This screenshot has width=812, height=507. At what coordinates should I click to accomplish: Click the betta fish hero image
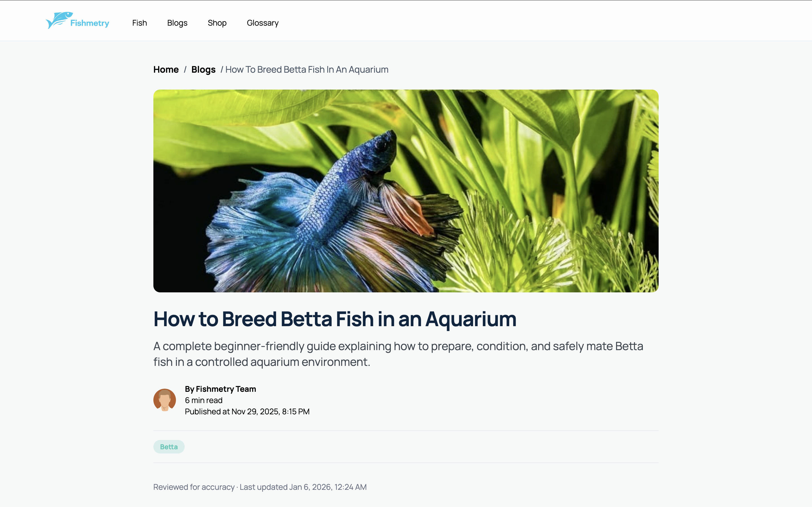coord(406,190)
